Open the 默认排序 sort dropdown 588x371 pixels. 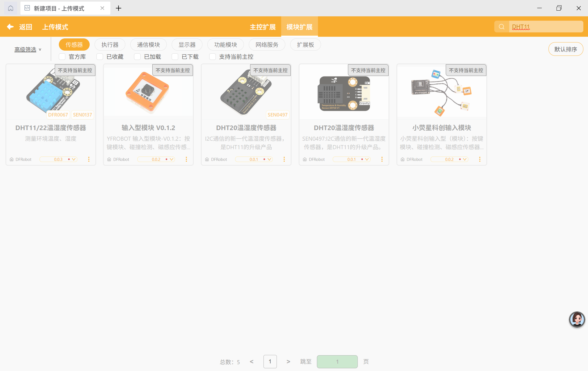(x=566, y=49)
